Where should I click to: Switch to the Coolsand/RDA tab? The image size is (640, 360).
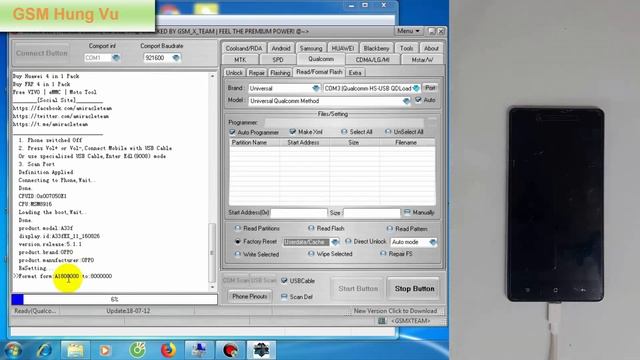pos(244,48)
